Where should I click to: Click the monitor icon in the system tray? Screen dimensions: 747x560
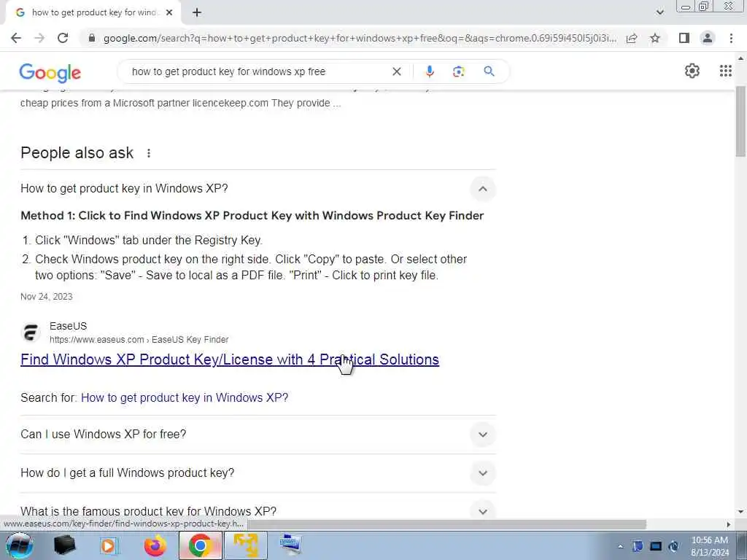[x=656, y=546]
